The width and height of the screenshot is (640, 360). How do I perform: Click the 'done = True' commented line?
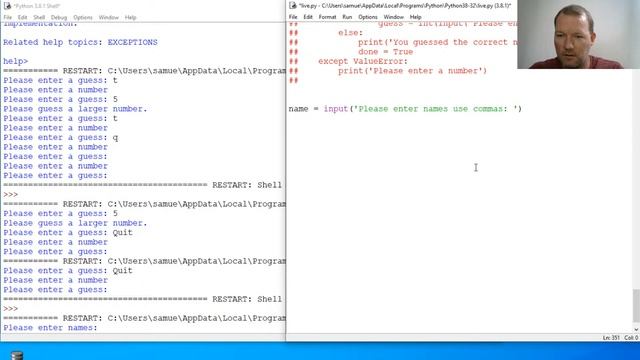click(x=386, y=52)
